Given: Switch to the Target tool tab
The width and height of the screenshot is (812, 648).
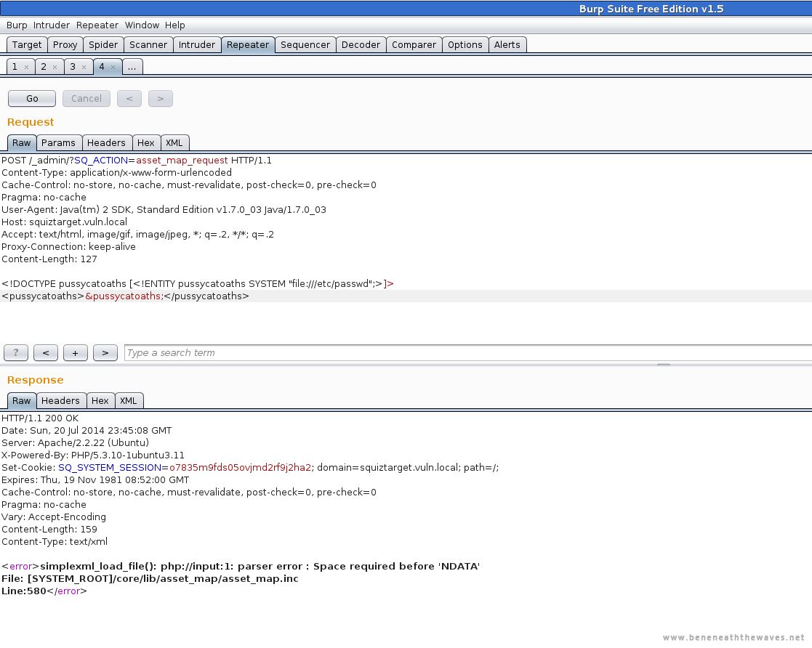Looking at the screenshot, I should 27,44.
